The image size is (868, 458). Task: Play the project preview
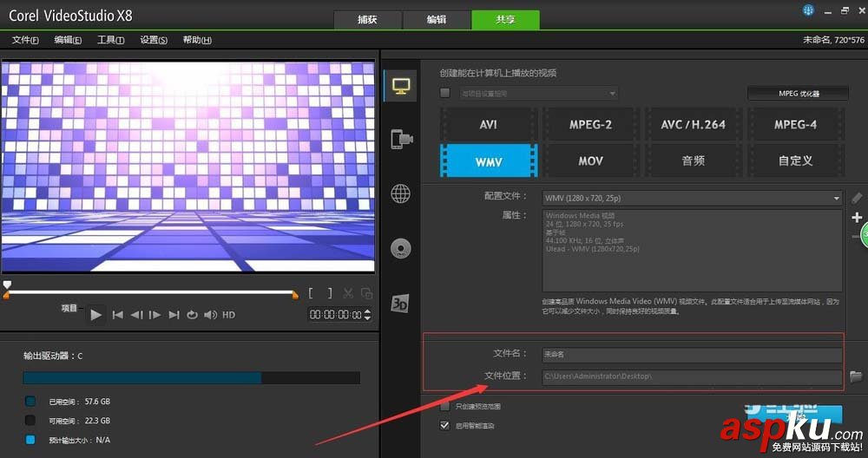pos(95,315)
